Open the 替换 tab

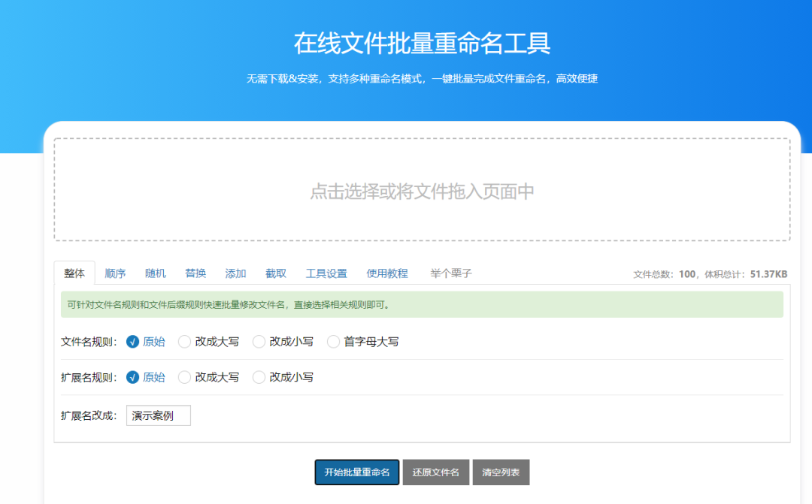pyautogui.click(x=195, y=273)
